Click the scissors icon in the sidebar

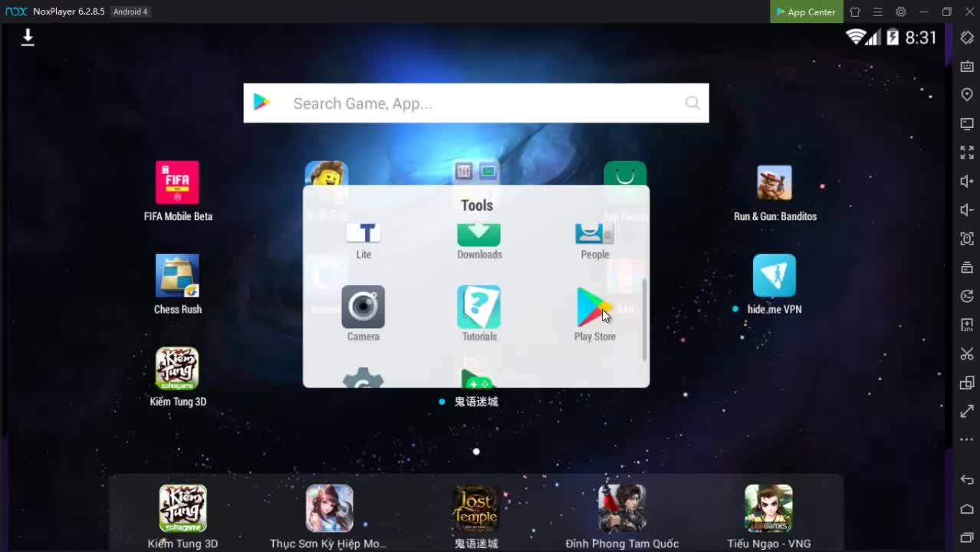pyautogui.click(x=967, y=354)
